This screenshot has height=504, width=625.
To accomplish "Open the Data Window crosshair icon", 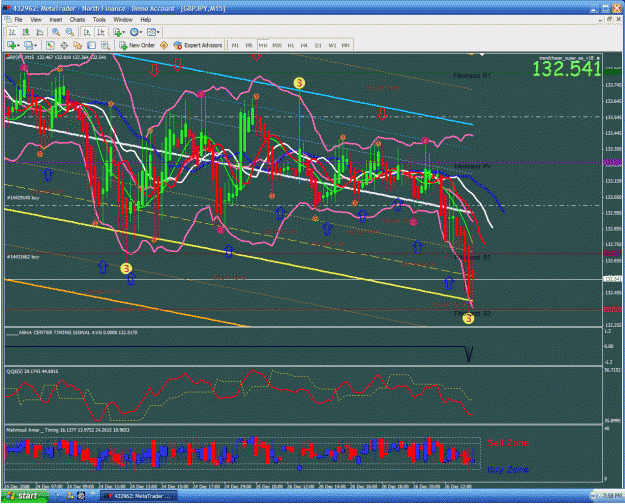I will click(64, 45).
